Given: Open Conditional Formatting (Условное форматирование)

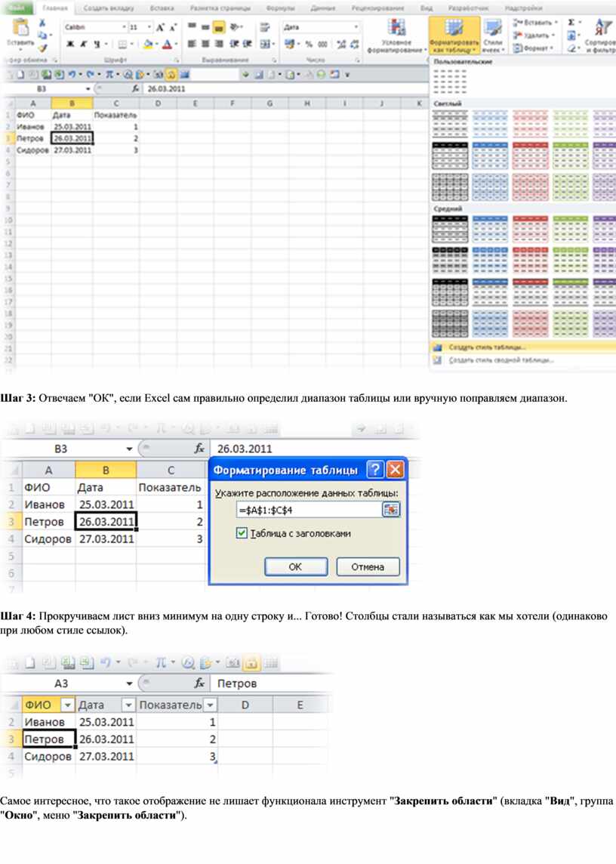Looking at the screenshot, I should click(396, 36).
